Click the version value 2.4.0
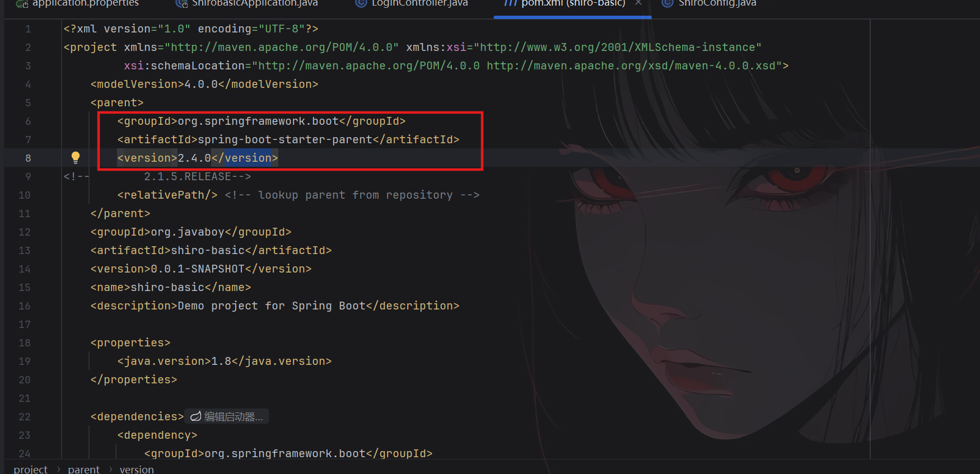This screenshot has width=980, height=474. (194, 158)
